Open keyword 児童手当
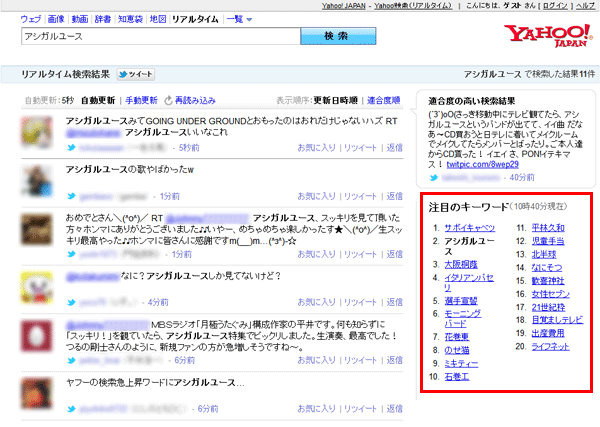The image size is (600, 427). tap(548, 241)
